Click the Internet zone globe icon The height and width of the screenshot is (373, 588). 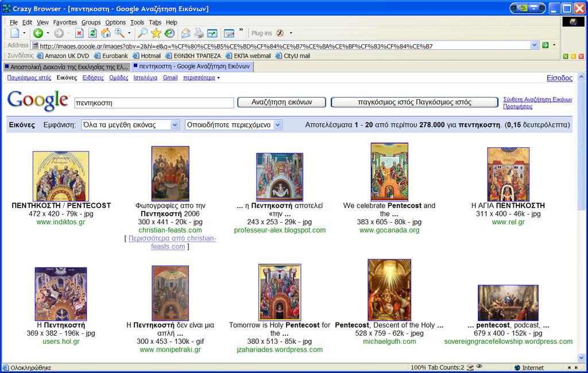517,368
